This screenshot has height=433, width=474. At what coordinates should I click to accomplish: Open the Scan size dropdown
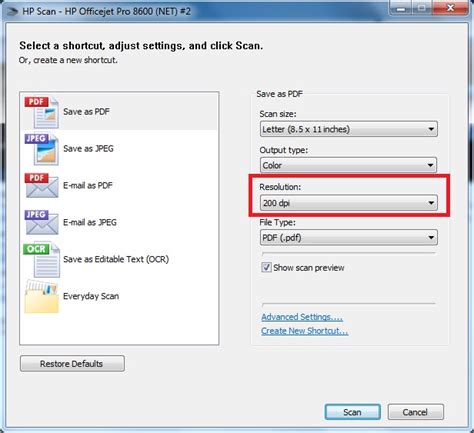(349, 129)
